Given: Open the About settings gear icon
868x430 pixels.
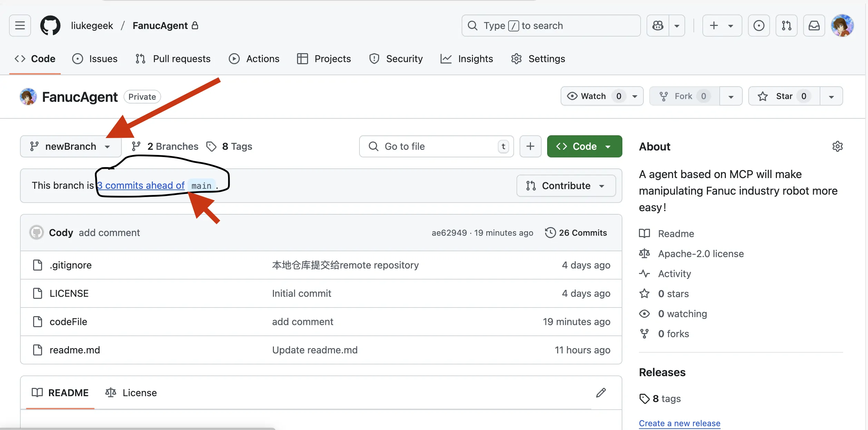Looking at the screenshot, I should (837, 146).
